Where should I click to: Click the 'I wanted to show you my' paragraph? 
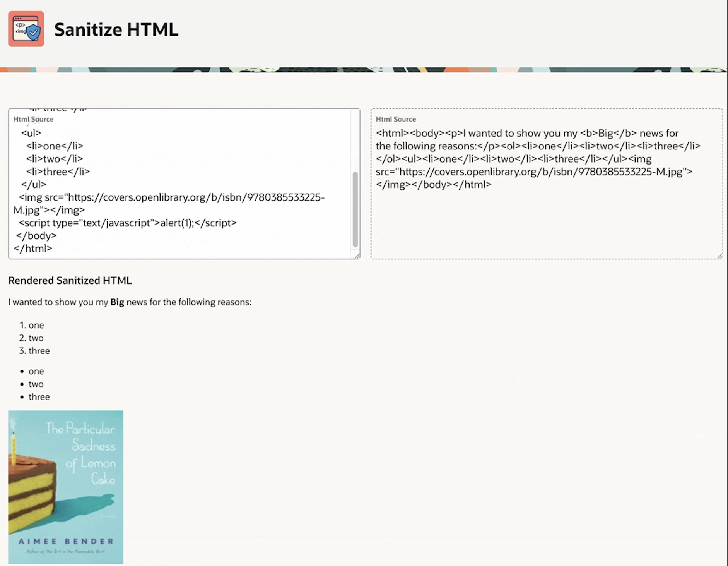[130, 302]
